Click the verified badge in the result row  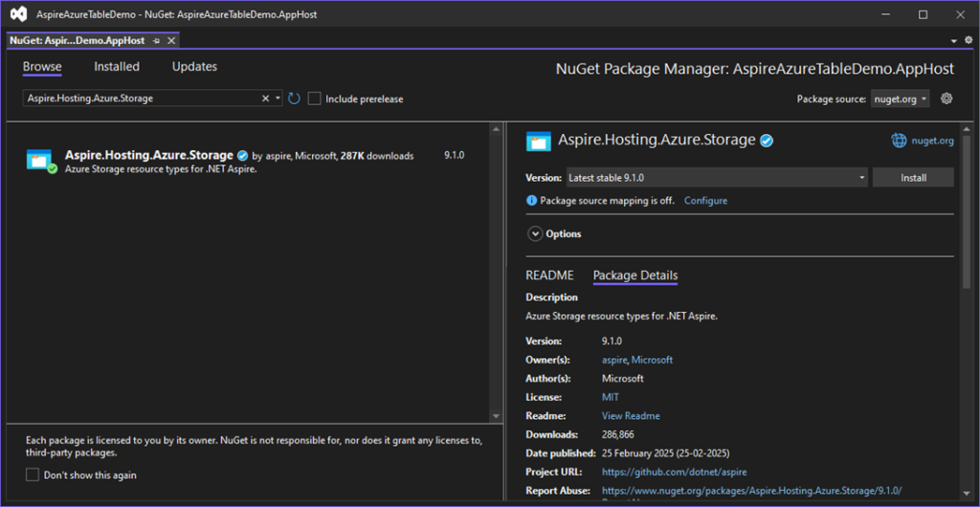(x=242, y=156)
